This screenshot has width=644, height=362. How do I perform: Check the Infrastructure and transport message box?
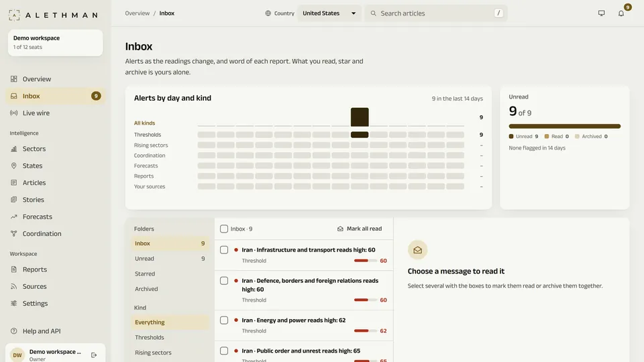click(224, 249)
